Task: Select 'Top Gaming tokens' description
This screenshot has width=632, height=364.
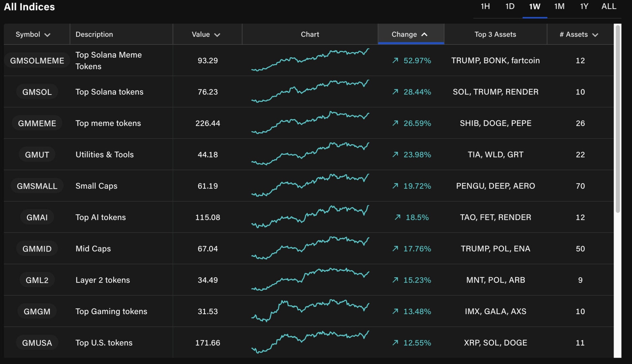Action: 111,311
